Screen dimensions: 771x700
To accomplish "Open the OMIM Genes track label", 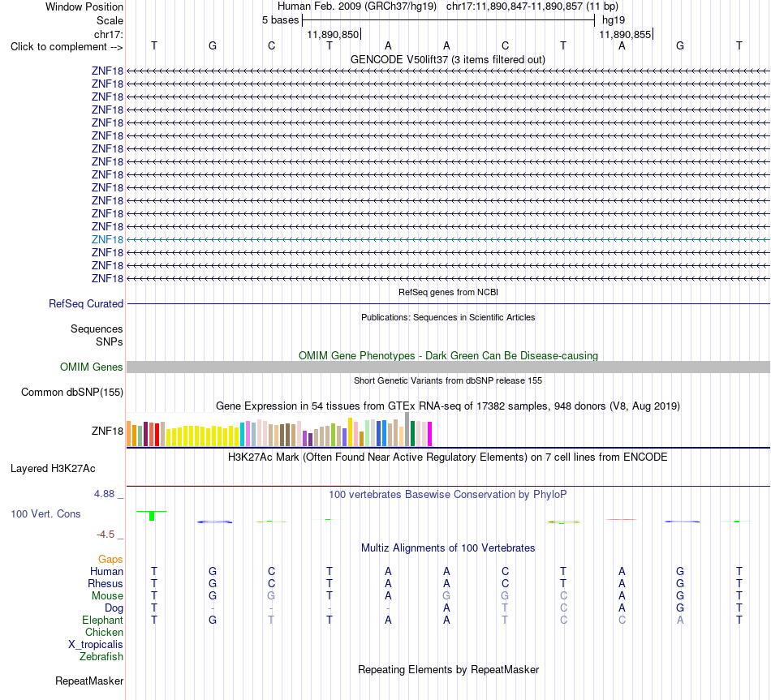I will click(x=91, y=367).
